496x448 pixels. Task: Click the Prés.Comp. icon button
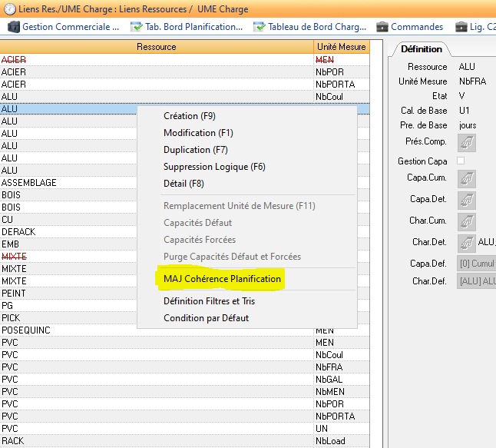coord(467,142)
